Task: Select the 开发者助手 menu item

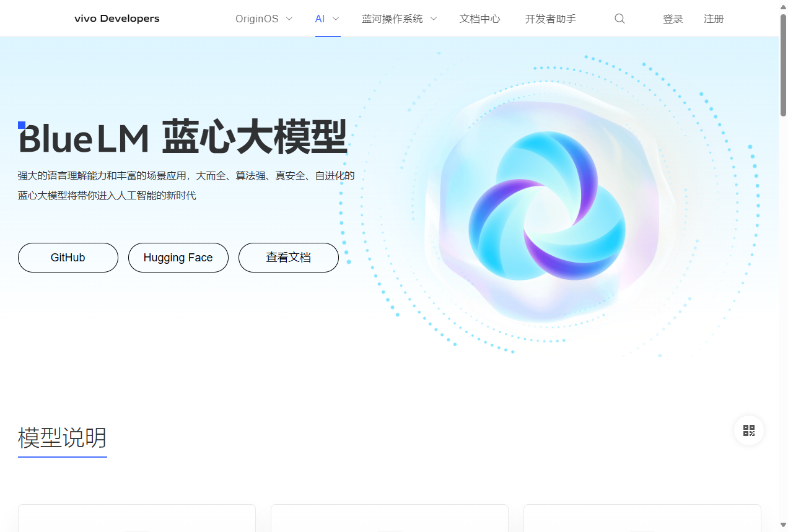Action: [550, 19]
